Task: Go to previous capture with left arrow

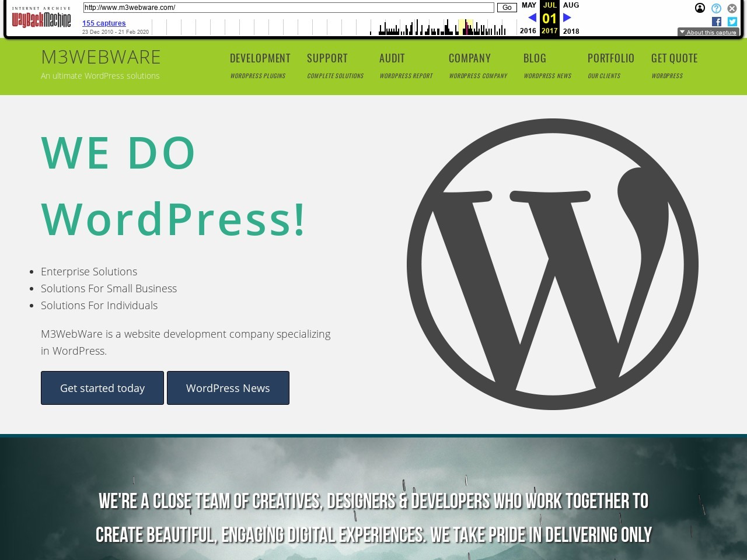Action: (x=532, y=17)
